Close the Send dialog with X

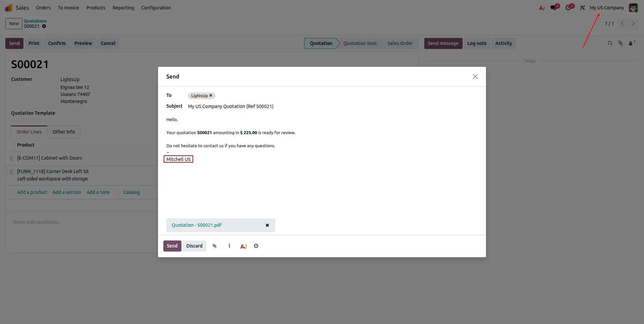[475, 76]
